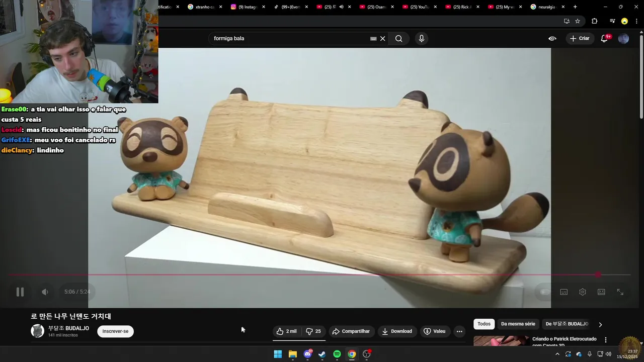This screenshot has height=362, width=644.
Task: Click the Download button
Action: point(397,331)
